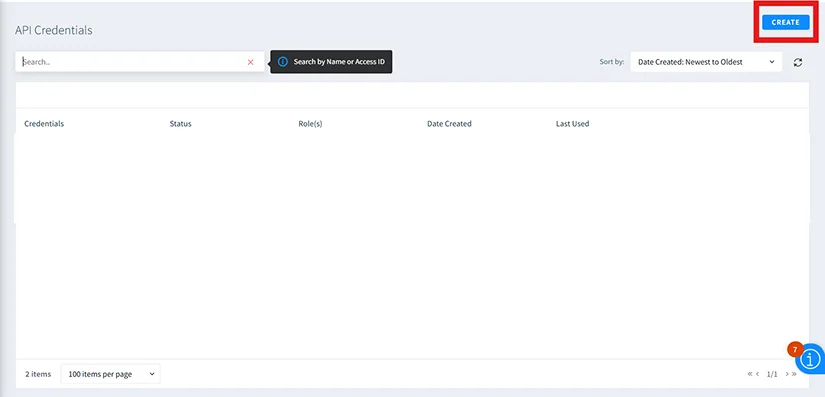The image size is (825, 397).
Task: Click the Search by Name or Access ID tooltip
Action: 331,62
